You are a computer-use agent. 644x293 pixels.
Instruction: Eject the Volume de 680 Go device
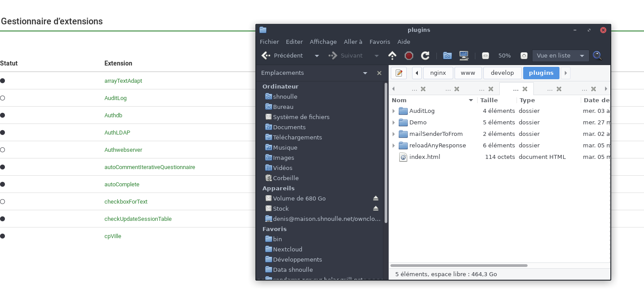pos(376,198)
